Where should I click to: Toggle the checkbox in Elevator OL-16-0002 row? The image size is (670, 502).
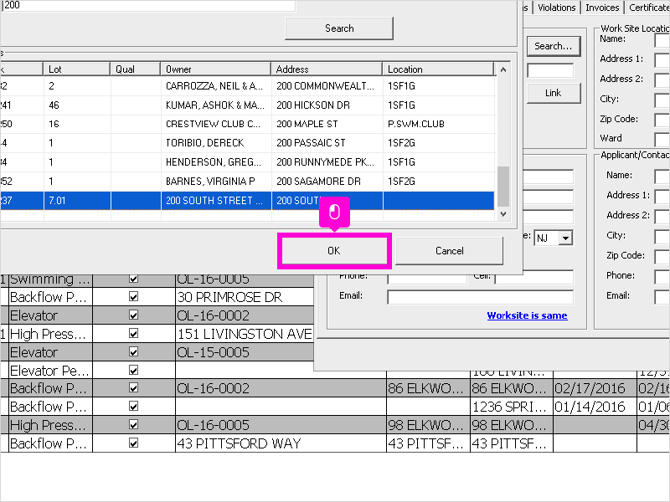point(134,315)
